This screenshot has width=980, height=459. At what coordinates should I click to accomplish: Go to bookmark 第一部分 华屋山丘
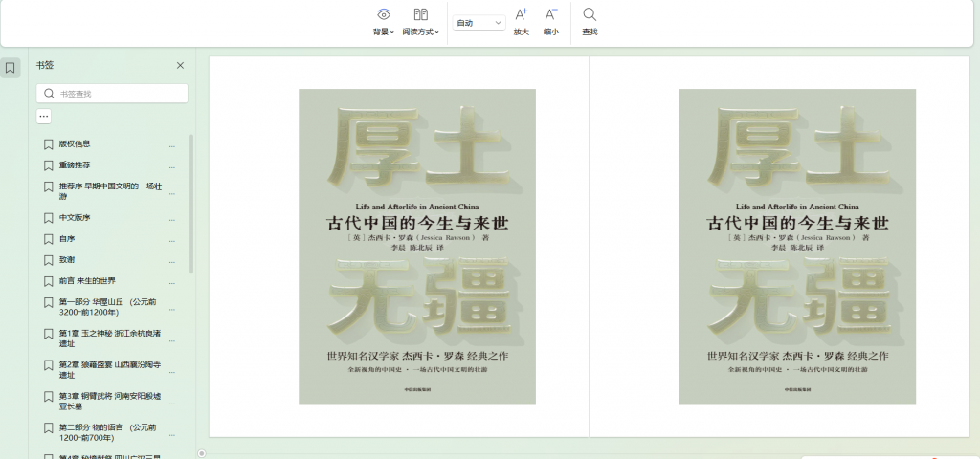point(108,307)
